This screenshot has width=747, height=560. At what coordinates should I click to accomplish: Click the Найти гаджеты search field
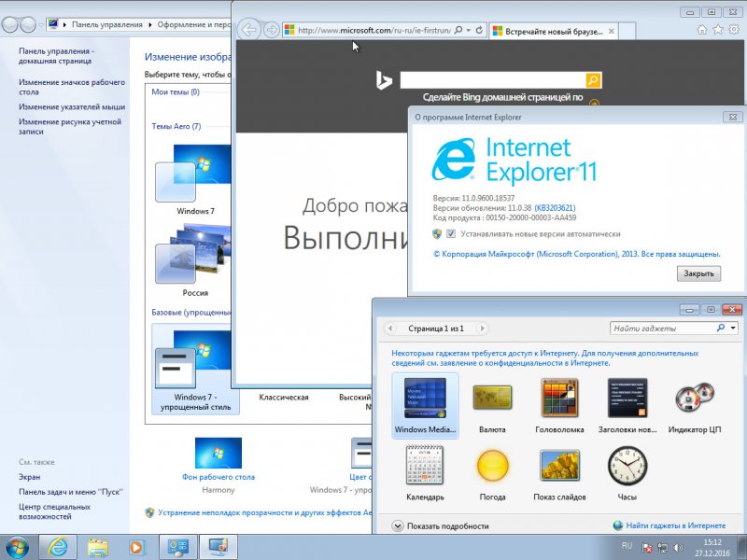tap(665, 328)
